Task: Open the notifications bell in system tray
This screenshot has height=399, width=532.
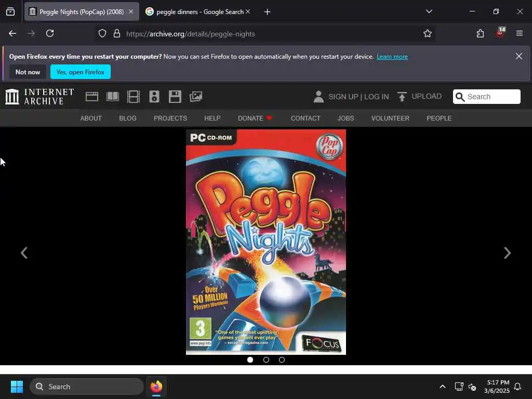Action: 517,387
